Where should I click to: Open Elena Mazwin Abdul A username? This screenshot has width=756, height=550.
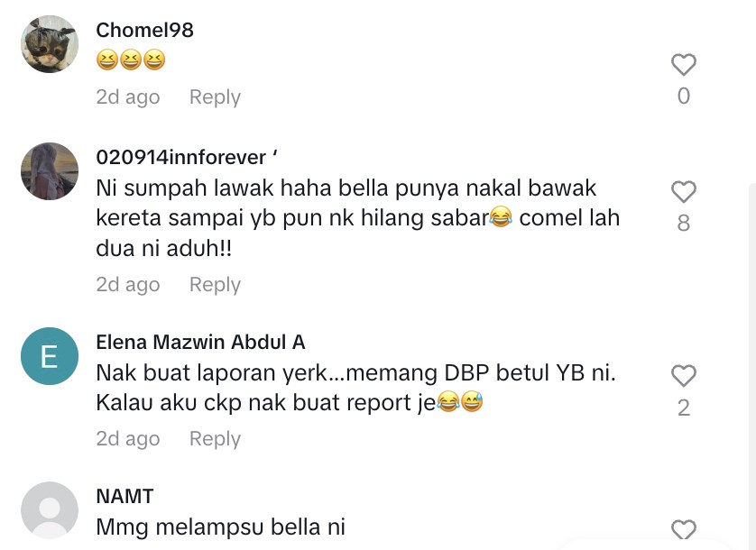pyautogui.click(x=200, y=343)
